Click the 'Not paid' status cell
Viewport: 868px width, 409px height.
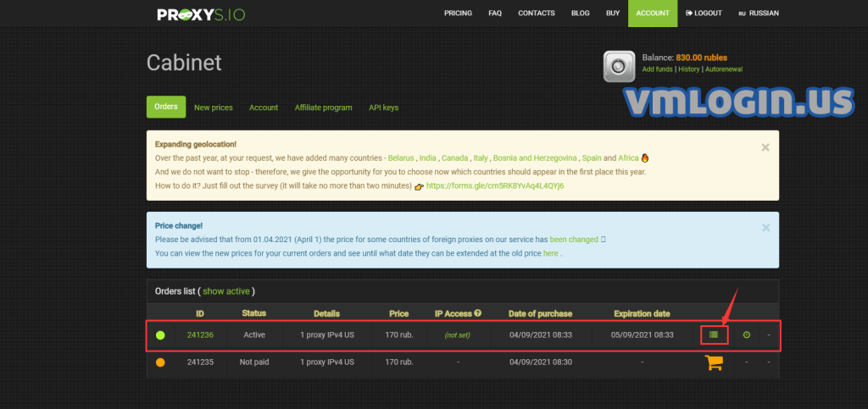pyautogui.click(x=254, y=362)
